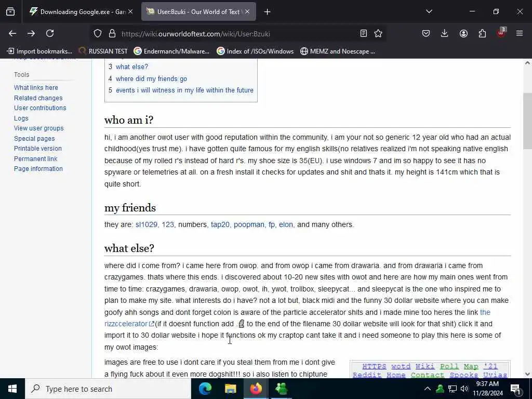The width and height of the screenshot is (532, 399).
Task: Bookmark this page with the star
Action: (378, 34)
